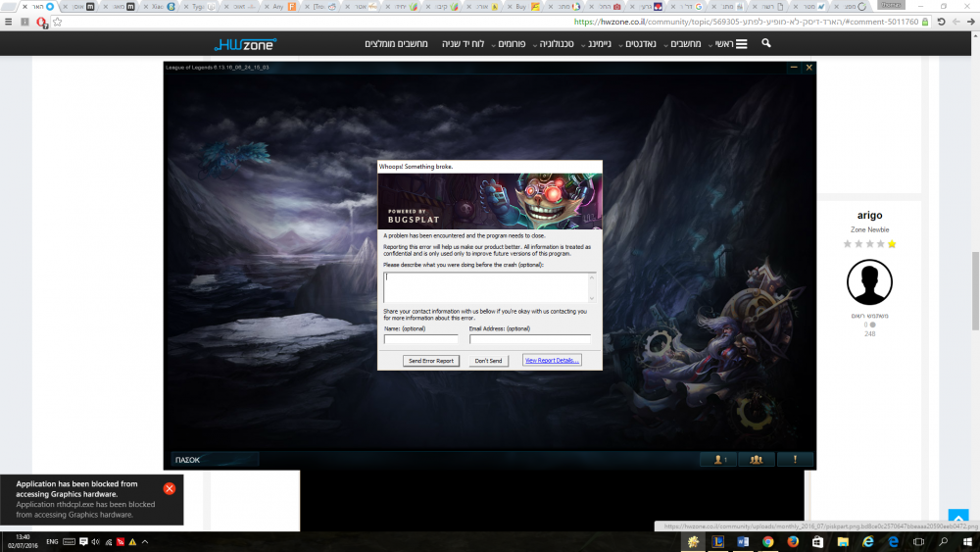Open the browser hamburger menu icon
The image size is (980, 552).
[8, 22]
